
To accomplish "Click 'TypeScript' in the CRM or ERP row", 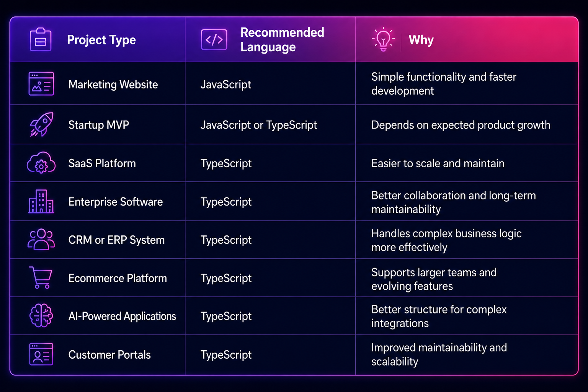I will click(226, 240).
